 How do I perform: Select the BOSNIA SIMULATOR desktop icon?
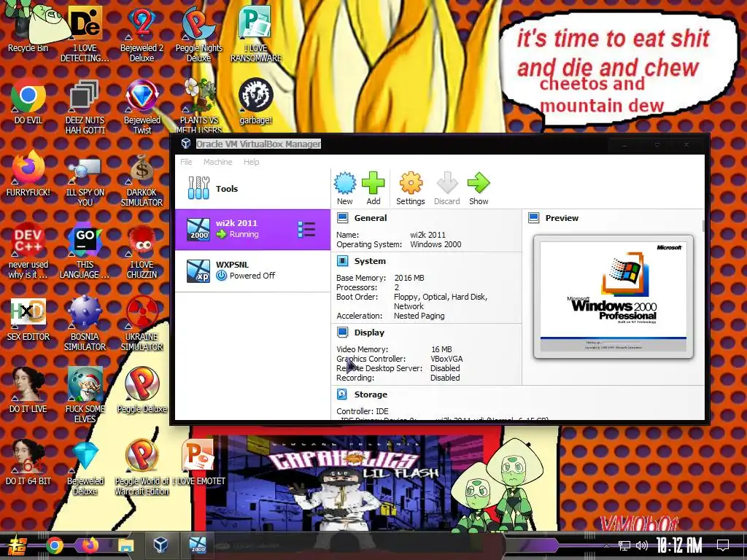pyautogui.click(x=85, y=323)
